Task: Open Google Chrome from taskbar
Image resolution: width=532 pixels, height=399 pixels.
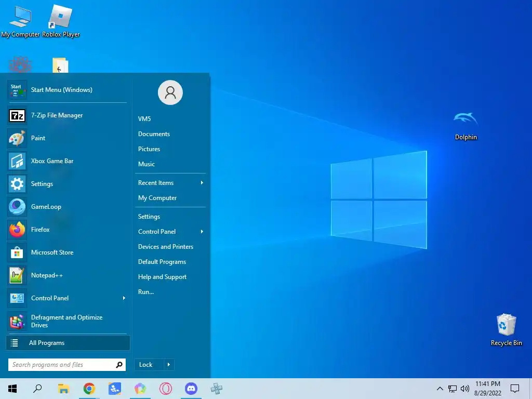Action: click(x=89, y=389)
